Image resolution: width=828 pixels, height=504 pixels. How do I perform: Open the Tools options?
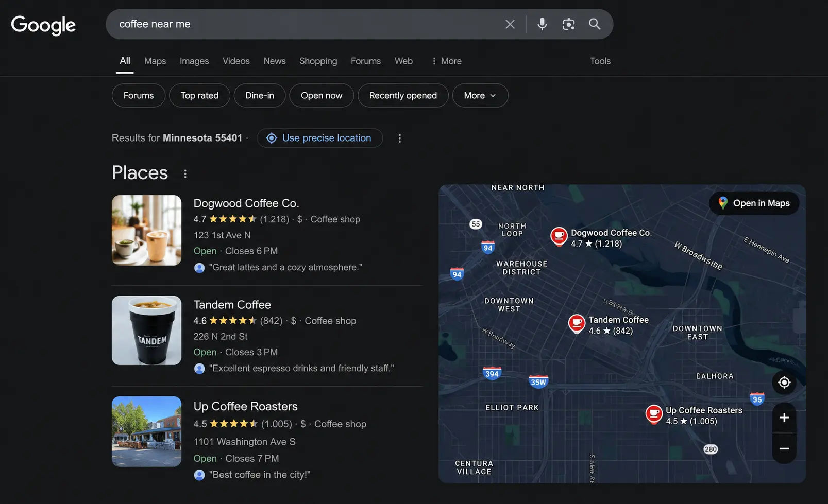600,61
